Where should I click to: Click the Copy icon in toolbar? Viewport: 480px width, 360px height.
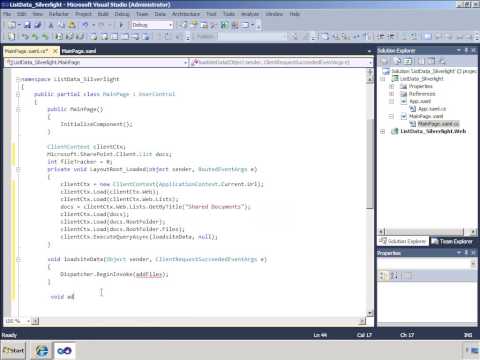pyautogui.click(x=61, y=25)
